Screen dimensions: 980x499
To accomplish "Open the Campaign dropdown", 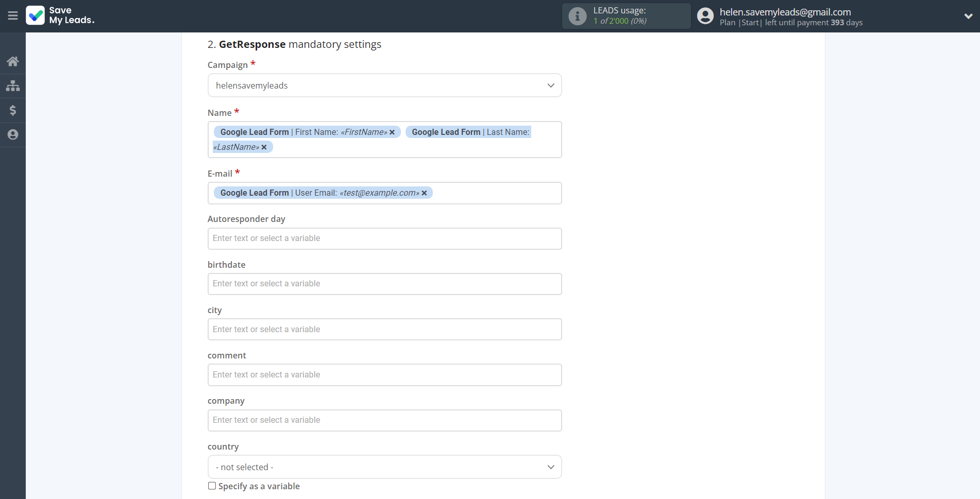I will 384,85.
